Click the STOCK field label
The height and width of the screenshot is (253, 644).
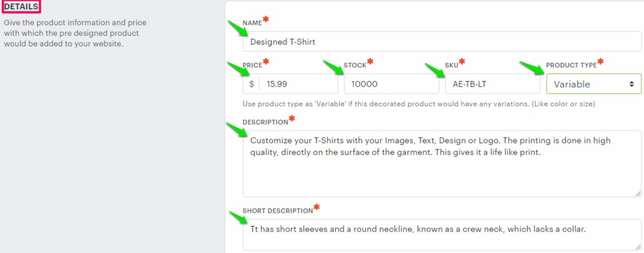pos(355,65)
